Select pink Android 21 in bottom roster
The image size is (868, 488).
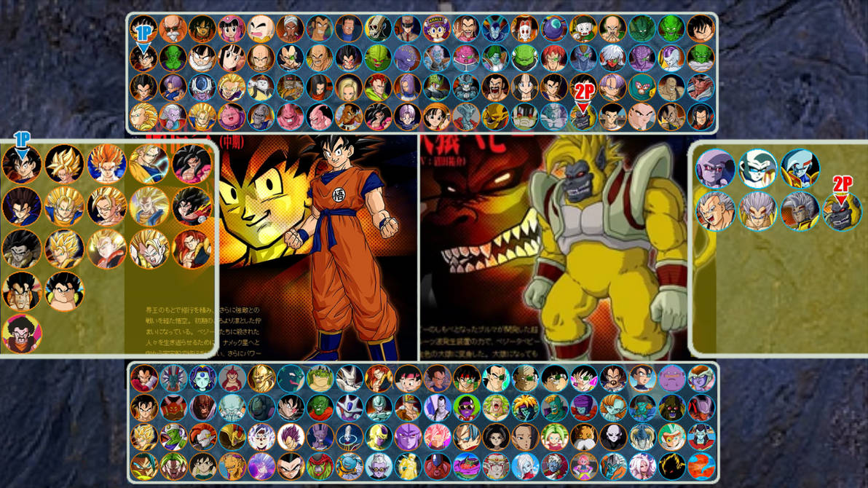tap(642, 466)
